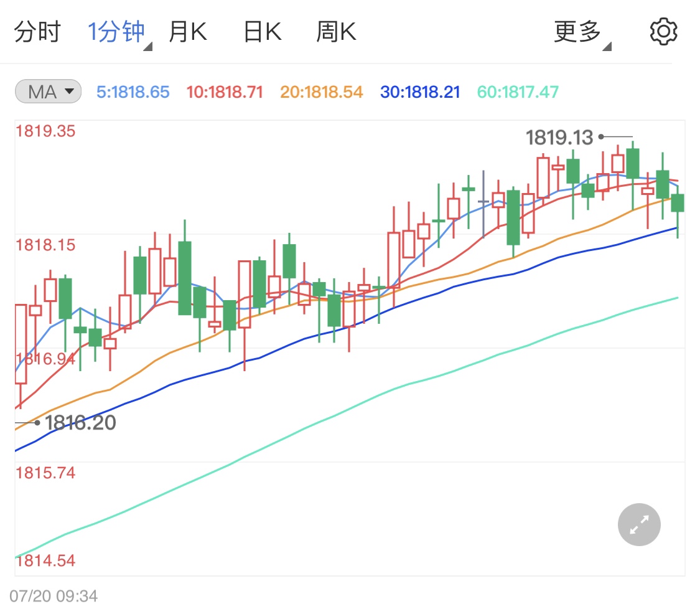The width and height of the screenshot is (700, 614).
Task: Switch to the 月K tab
Action: click(x=188, y=32)
